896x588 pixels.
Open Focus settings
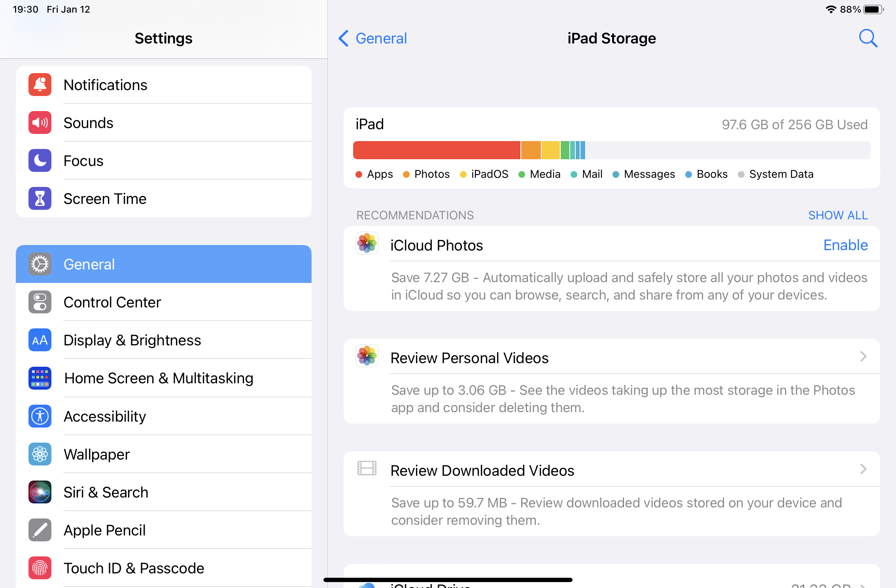[x=164, y=160]
